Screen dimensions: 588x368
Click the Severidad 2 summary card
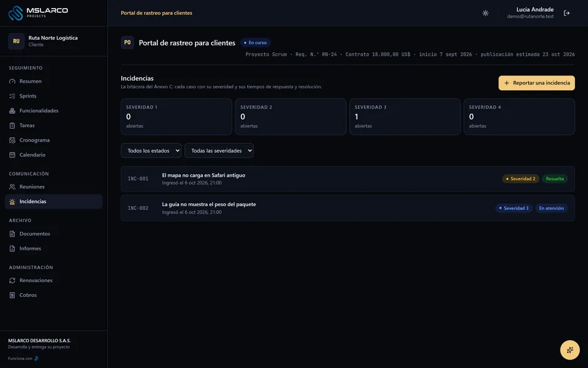pyautogui.click(x=290, y=117)
